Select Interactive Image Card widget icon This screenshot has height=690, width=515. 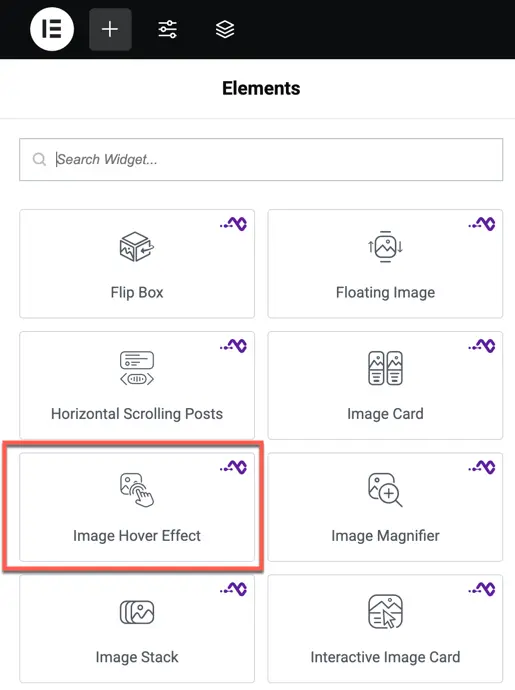(386, 612)
